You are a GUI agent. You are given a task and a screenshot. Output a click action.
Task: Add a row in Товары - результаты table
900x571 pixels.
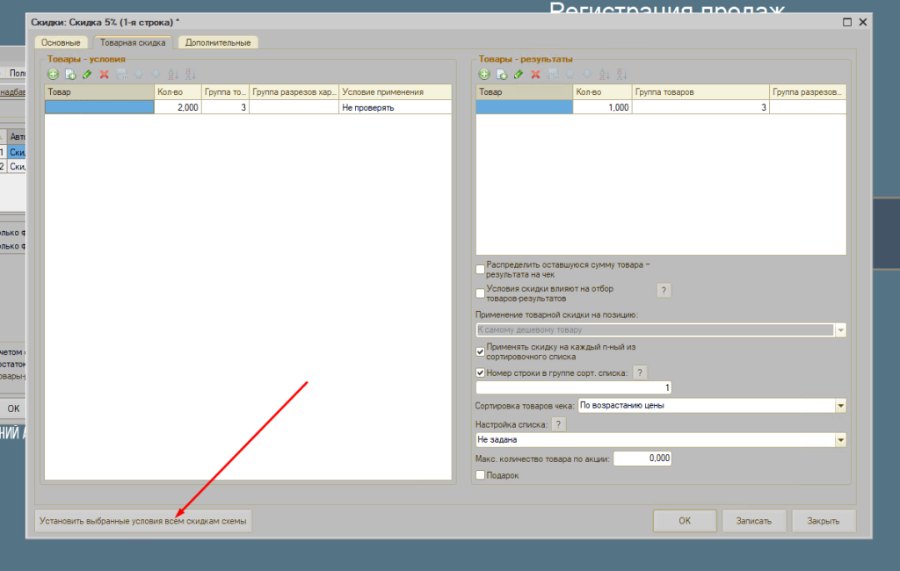coord(484,75)
